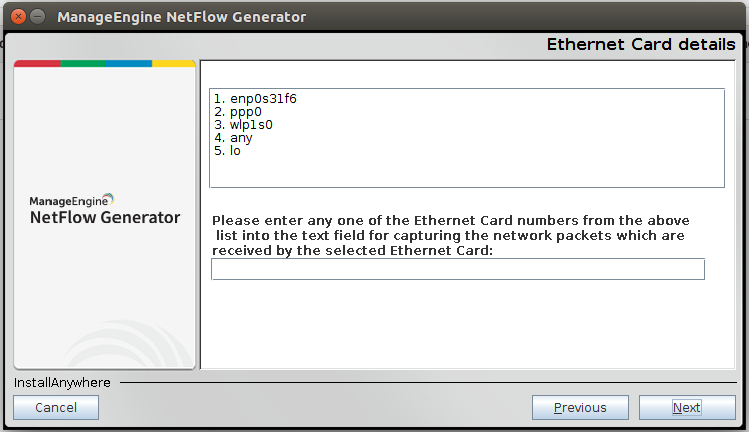Click the blue segment of the color stripe
749x432 pixels.
click(128, 63)
